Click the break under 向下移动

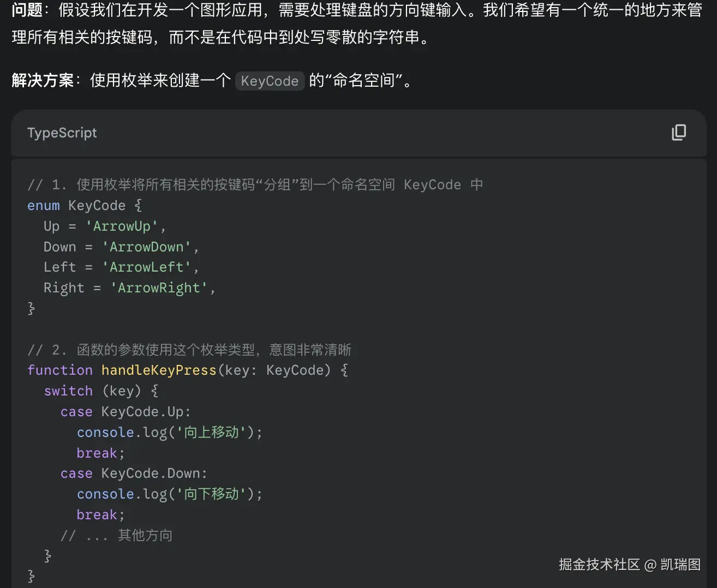click(101, 515)
